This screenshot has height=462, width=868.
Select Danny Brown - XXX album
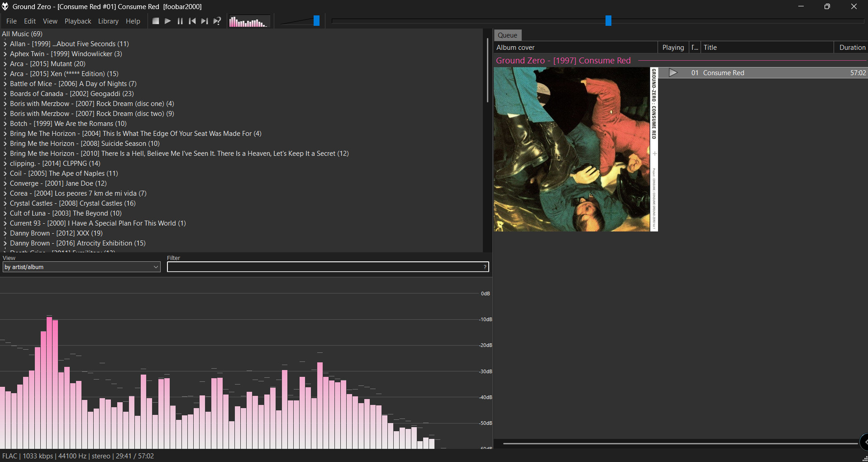(x=56, y=233)
